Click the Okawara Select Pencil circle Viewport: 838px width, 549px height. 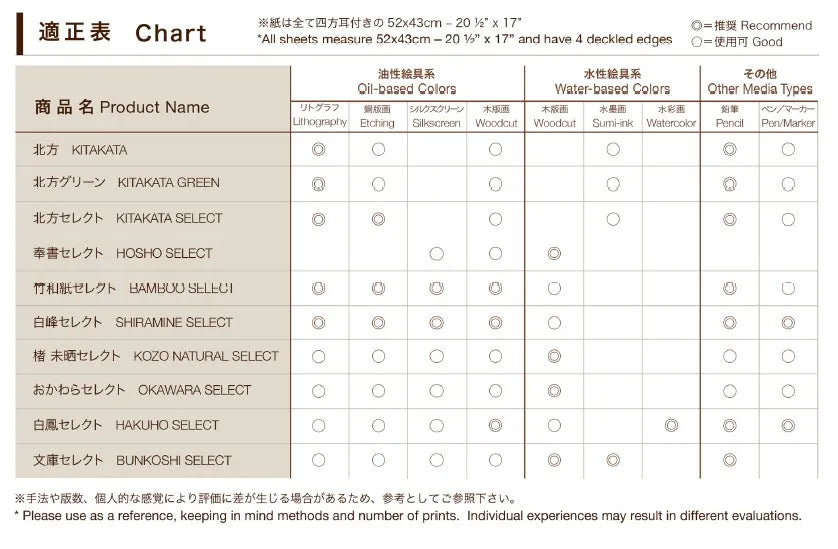coord(730,390)
